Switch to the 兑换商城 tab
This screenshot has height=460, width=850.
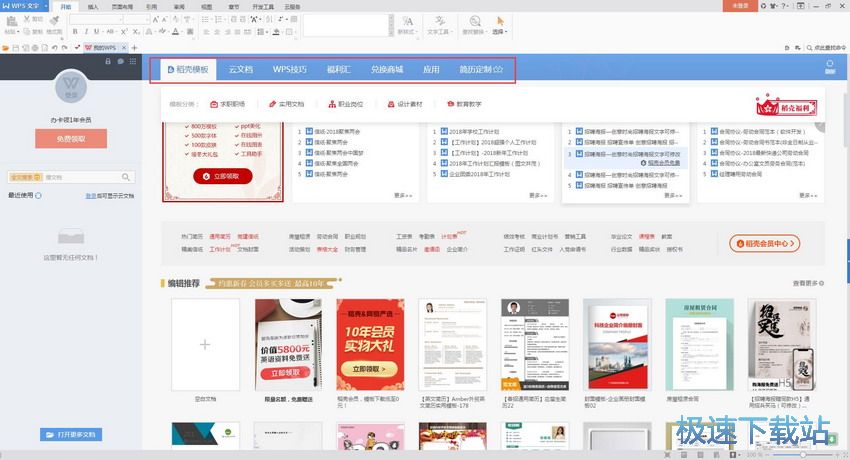click(x=387, y=69)
